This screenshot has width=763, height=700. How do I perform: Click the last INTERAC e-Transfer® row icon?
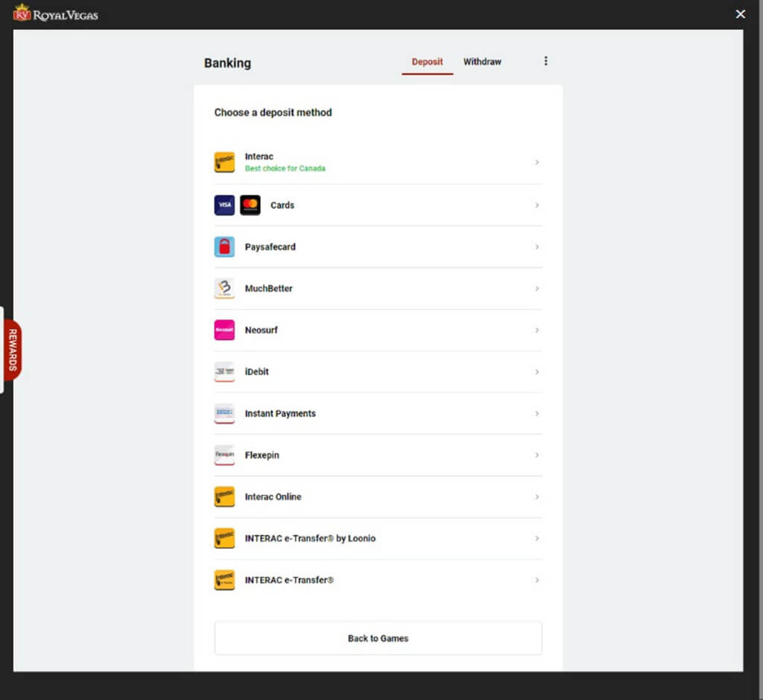coord(224,580)
